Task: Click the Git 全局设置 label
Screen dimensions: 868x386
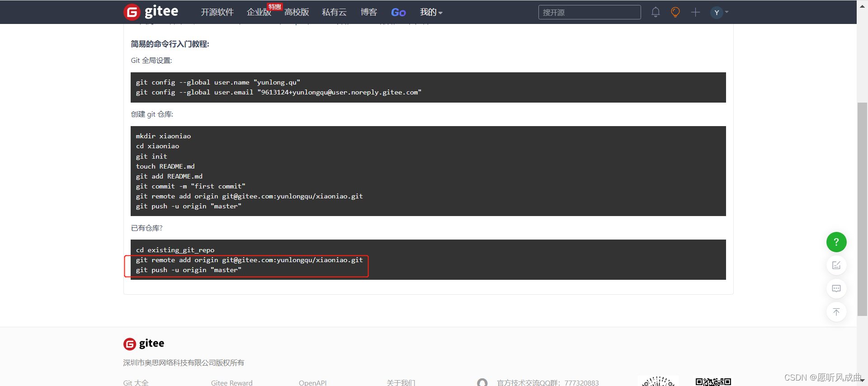Action: (x=151, y=60)
